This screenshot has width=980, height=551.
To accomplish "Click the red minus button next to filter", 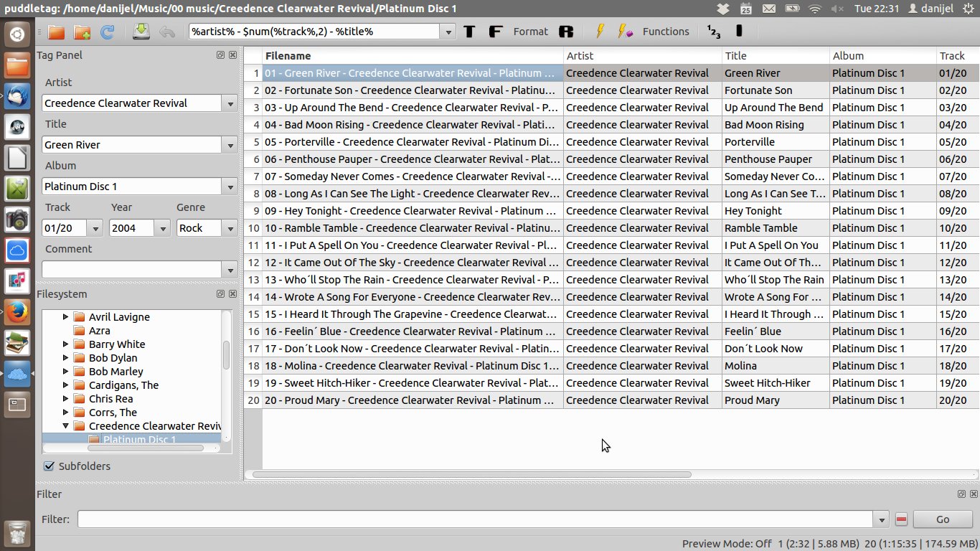I will coord(902,519).
